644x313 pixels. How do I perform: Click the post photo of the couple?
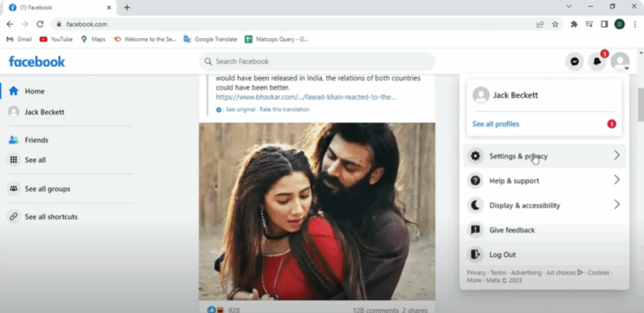click(317, 211)
